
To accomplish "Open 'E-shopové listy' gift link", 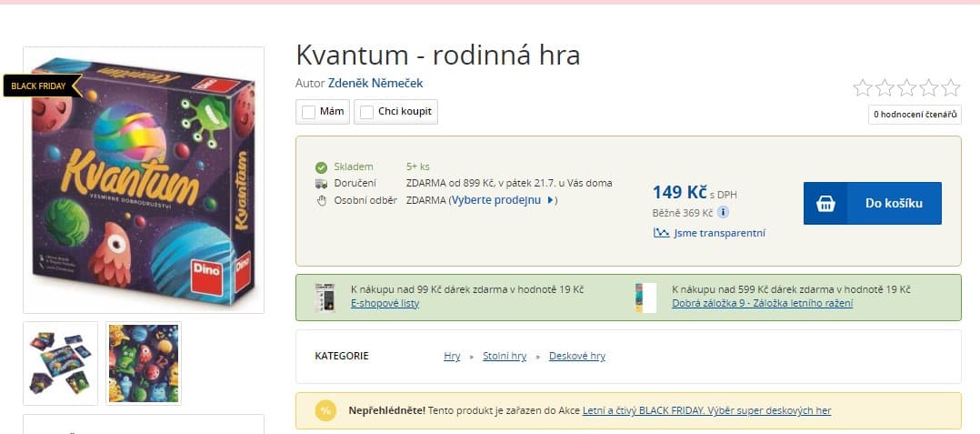I will coord(385,303).
